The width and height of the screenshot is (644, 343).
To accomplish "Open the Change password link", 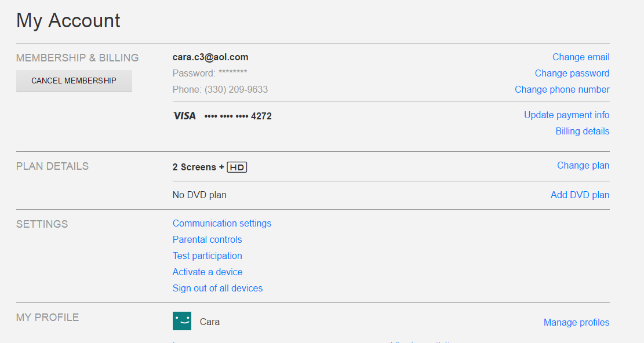I will coord(572,73).
